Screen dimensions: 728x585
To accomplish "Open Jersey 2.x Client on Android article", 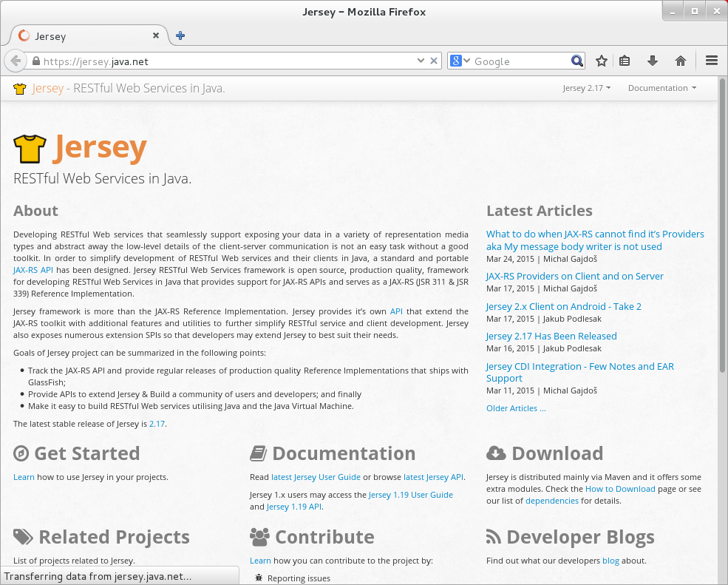I will (564, 307).
